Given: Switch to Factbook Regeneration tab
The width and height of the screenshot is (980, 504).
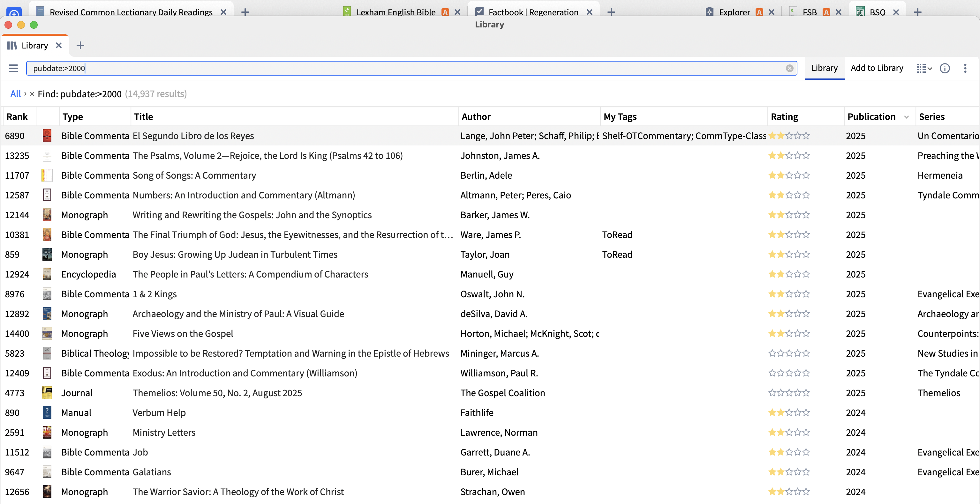Looking at the screenshot, I should pos(533,12).
